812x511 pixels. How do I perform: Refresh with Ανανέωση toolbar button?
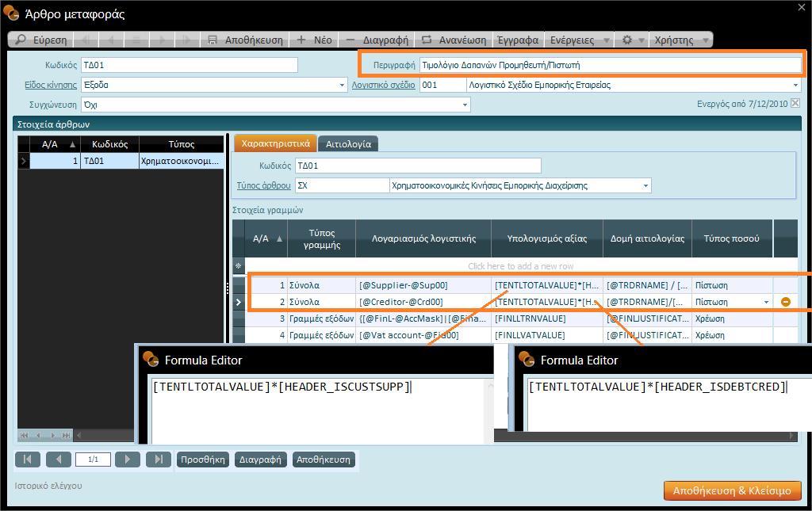coord(454,40)
